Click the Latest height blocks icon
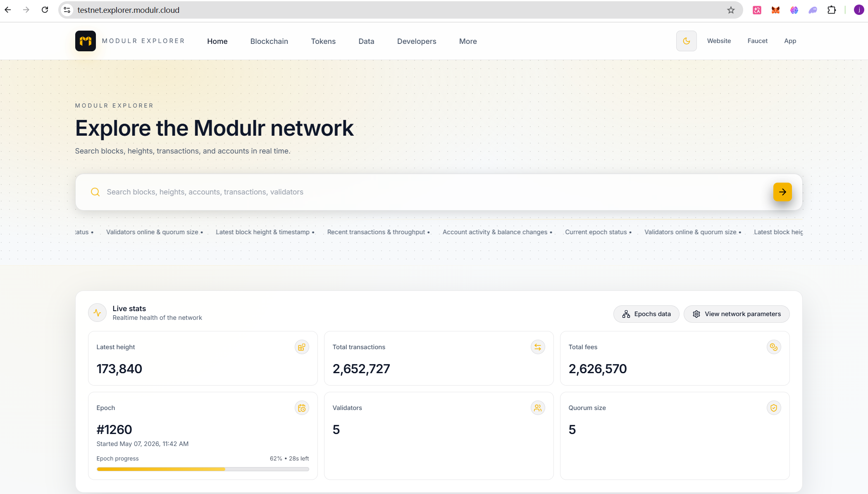Image resolution: width=868 pixels, height=494 pixels. coord(302,347)
